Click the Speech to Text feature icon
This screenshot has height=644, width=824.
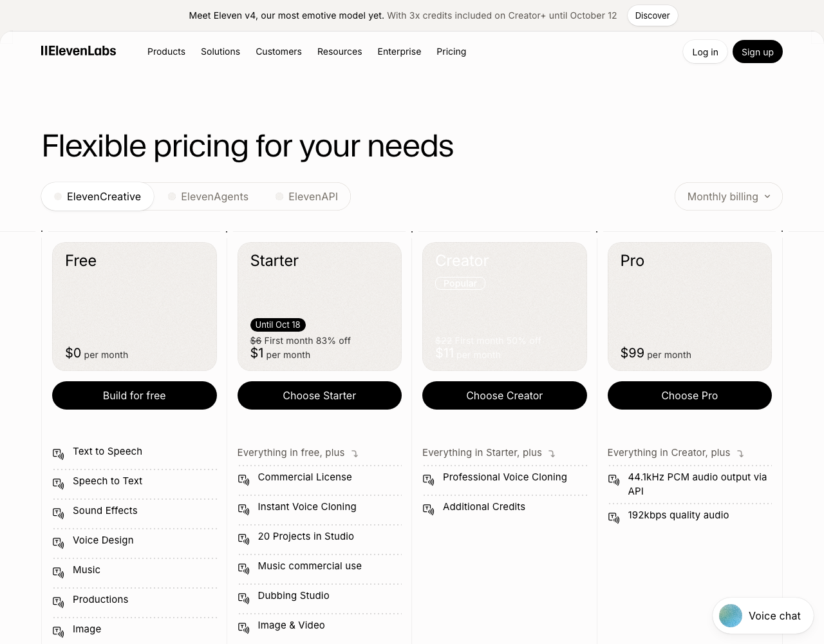click(58, 484)
